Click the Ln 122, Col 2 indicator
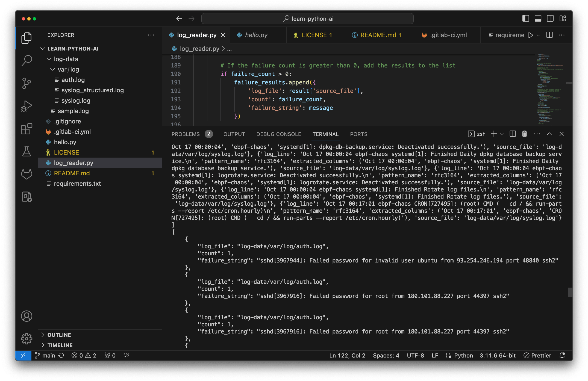Viewport: 588px width, 381px height. click(347, 355)
